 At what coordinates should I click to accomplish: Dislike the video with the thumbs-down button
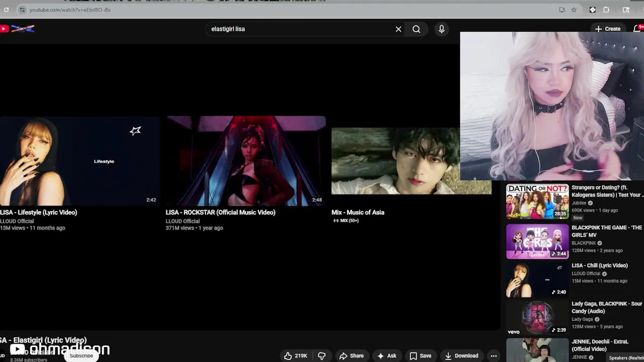tap(322, 356)
